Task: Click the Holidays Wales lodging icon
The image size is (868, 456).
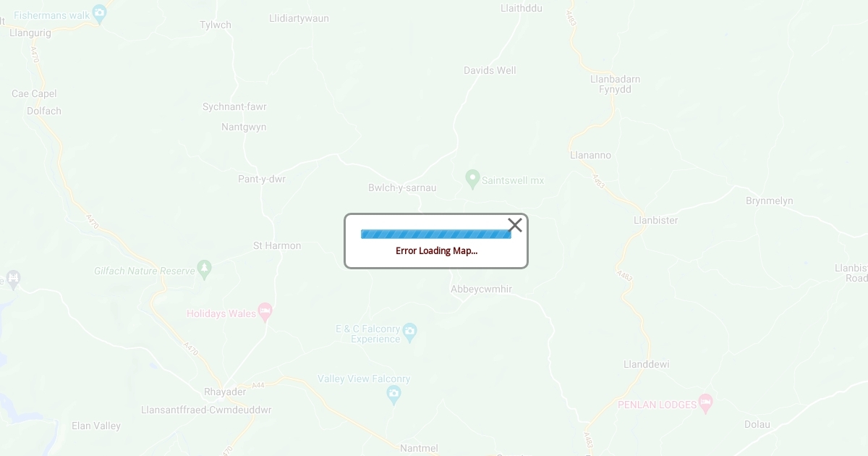Action: coord(265,313)
